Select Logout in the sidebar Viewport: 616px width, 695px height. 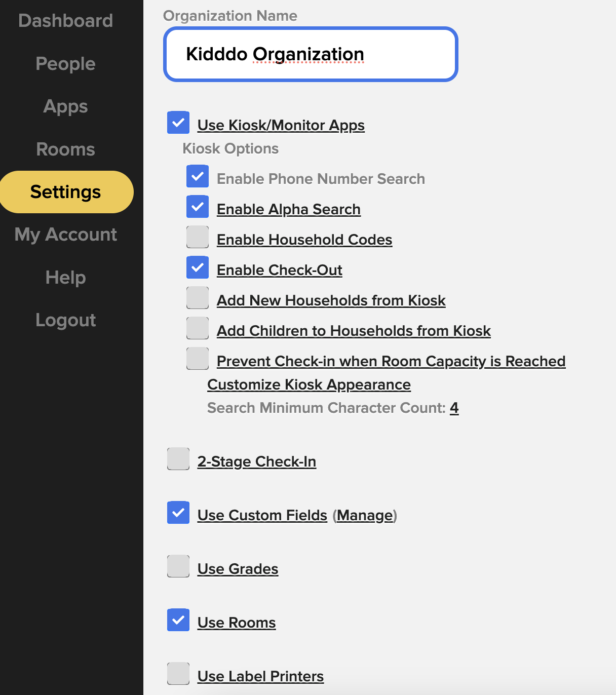[x=65, y=320]
